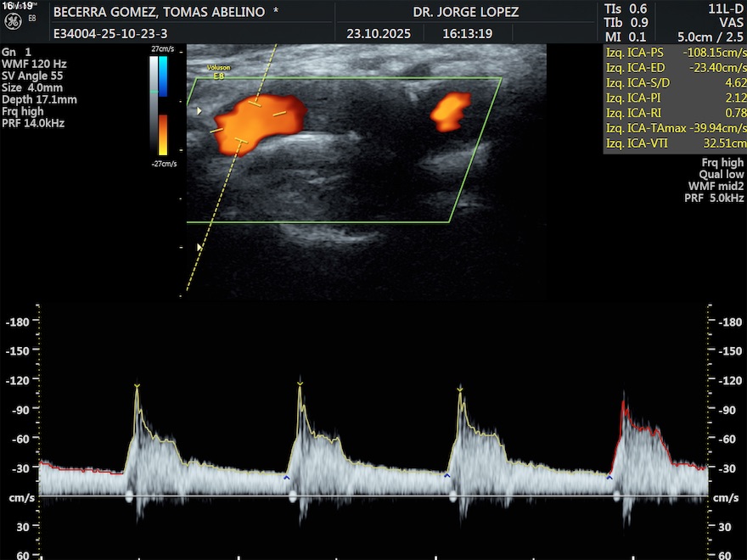Screen dimensions: 747x560
Task: Click the upper focal zone arrow marker
Action: coord(199,110)
